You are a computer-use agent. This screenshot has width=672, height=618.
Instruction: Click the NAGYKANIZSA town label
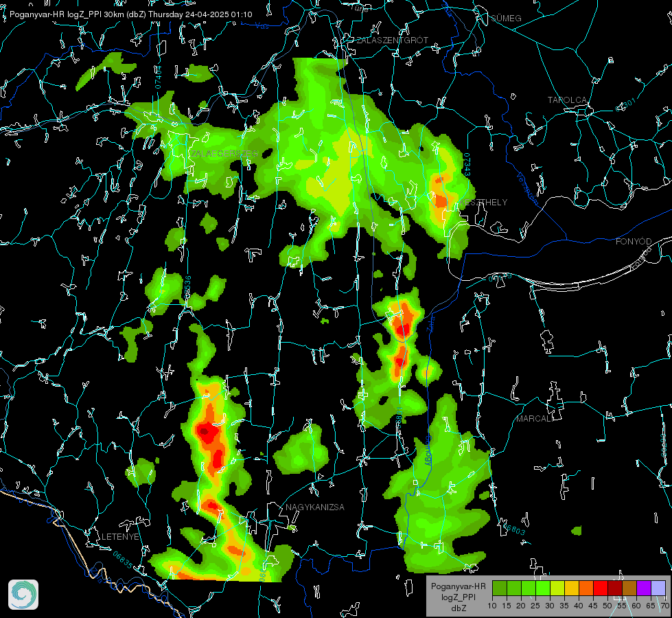315,507
